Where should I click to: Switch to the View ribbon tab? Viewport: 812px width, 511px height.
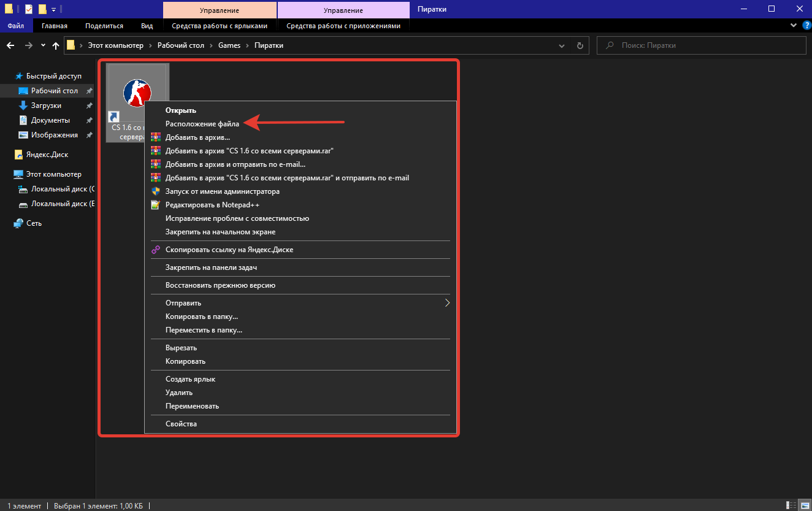147,26
